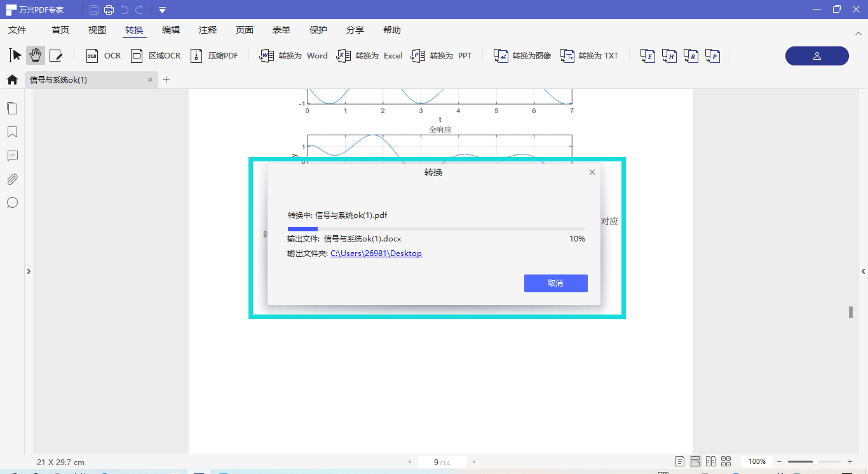
Task: Click the Undo arrow icon
Action: pyautogui.click(x=125, y=10)
